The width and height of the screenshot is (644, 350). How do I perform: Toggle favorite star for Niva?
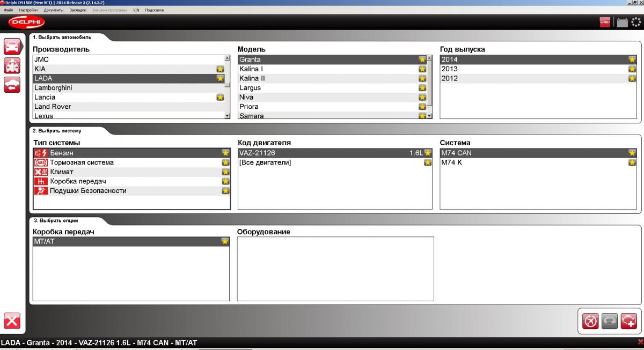coord(422,97)
